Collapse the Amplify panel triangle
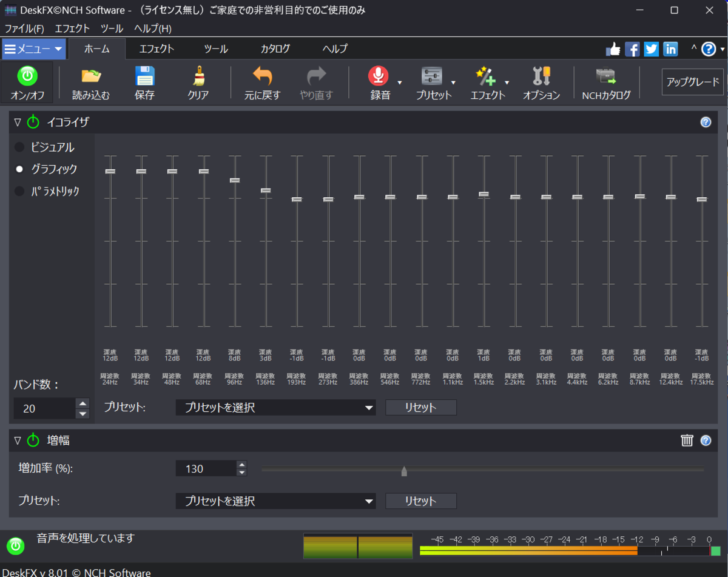728x577 pixels. pos(17,440)
